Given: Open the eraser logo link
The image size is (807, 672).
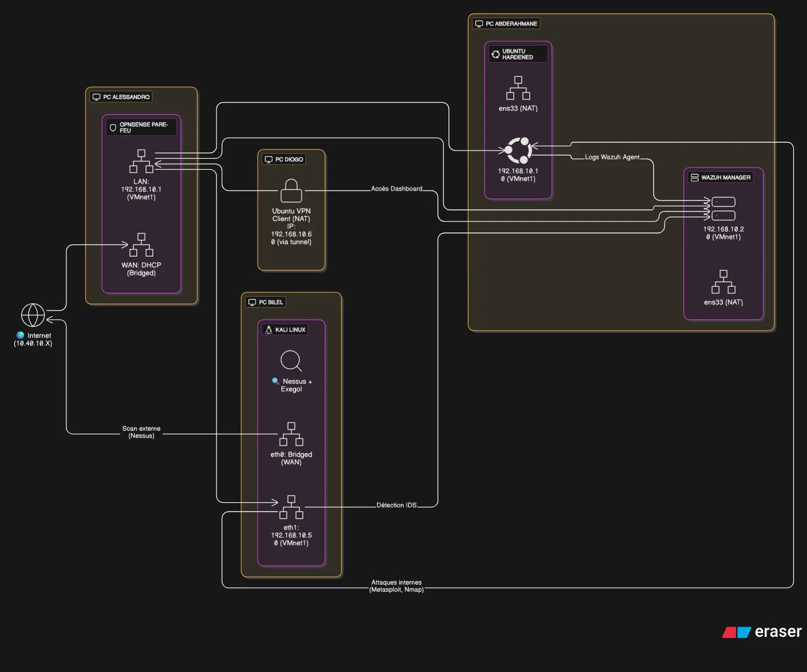Looking at the screenshot, I should pos(762,632).
